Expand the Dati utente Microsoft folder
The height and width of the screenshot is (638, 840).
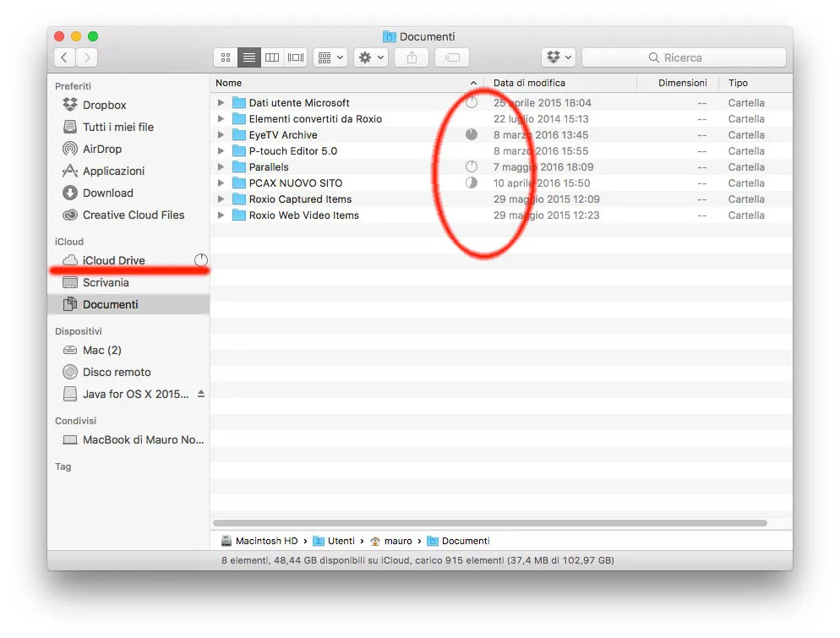(x=220, y=102)
